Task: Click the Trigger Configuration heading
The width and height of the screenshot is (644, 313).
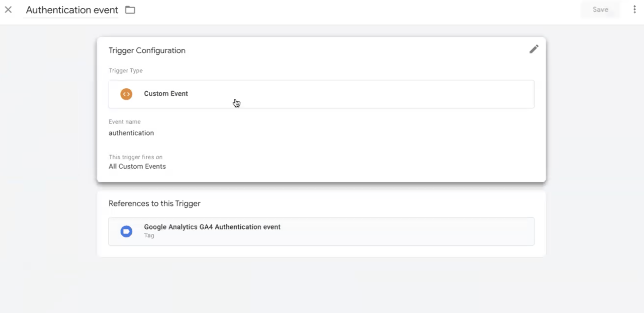Action: point(147,50)
